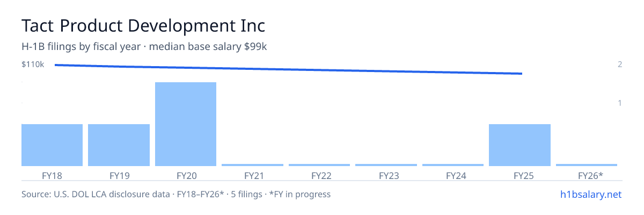
Task: Click the small FY24 bar stub
Action: tap(453, 165)
